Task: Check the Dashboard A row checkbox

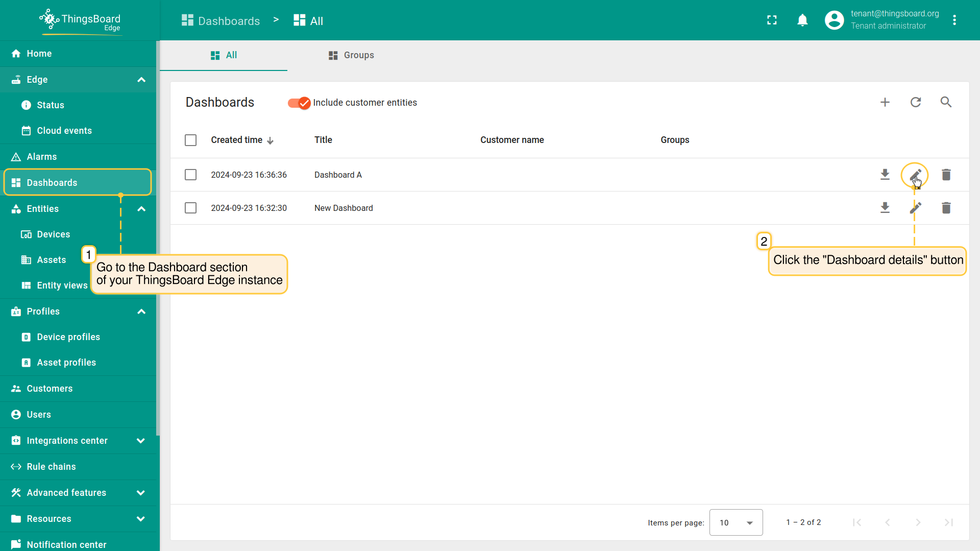Action: click(x=190, y=175)
